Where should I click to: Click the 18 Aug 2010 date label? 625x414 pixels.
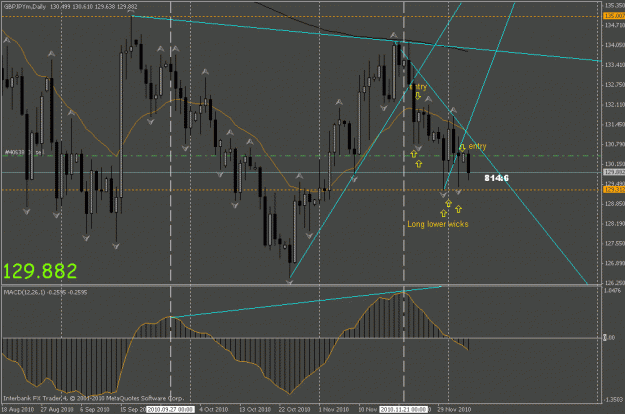coord(18,409)
